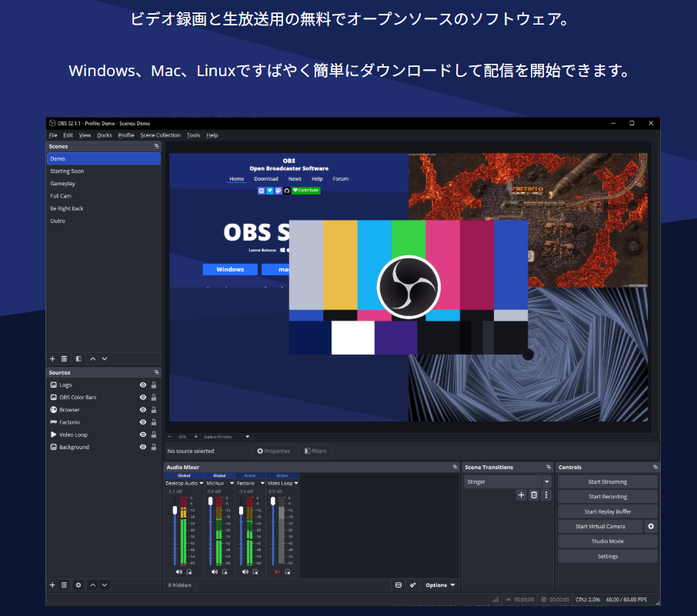This screenshot has width=697, height=616.
Task: Open the Audio Mixer Options dropdown
Action: (x=440, y=585)
